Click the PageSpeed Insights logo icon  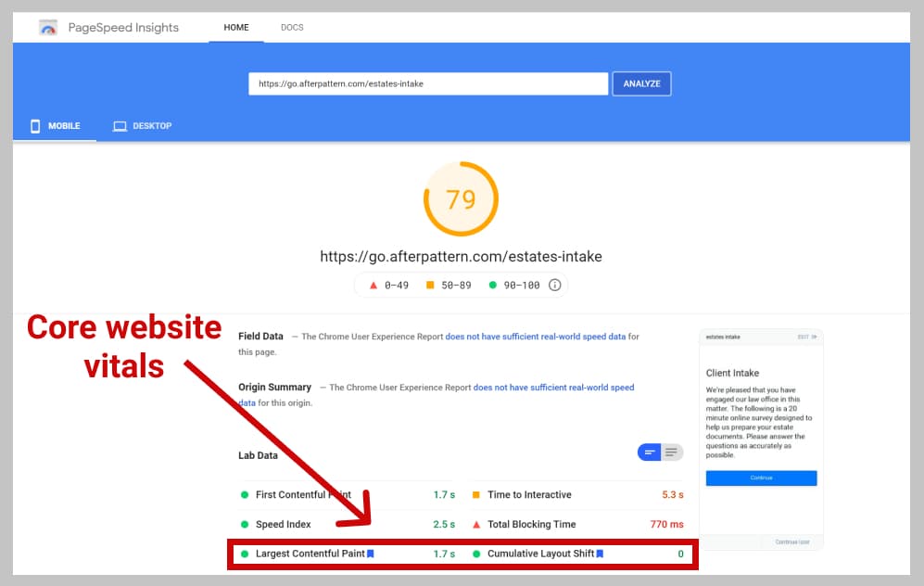click(x=48, y=27)
